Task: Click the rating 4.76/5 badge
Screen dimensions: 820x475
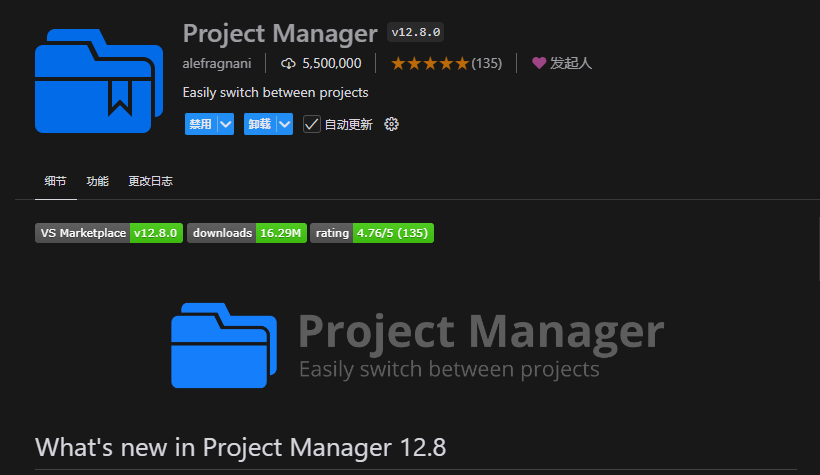Action: tap(371, 233)
